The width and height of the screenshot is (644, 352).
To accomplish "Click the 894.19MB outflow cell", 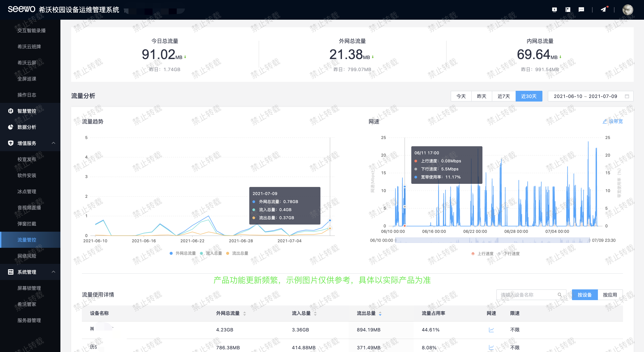I will 369,330.
